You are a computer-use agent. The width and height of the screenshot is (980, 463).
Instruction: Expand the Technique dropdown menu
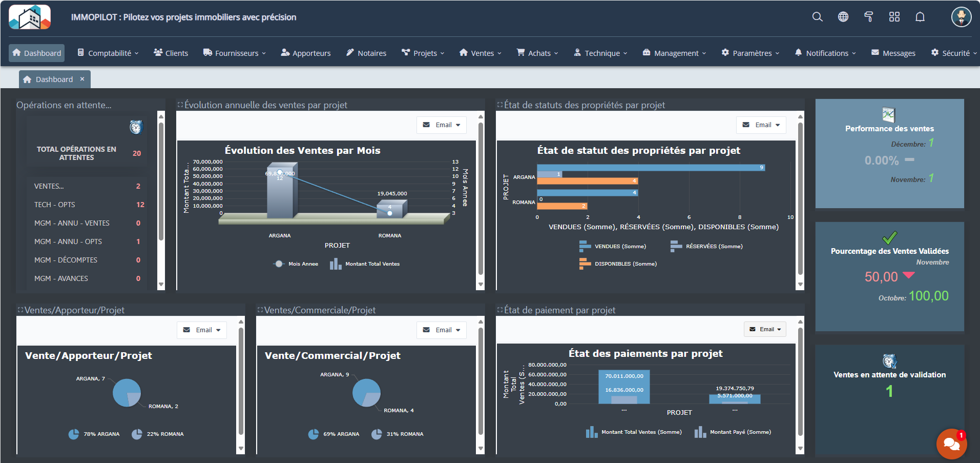[x=600, y=53]
